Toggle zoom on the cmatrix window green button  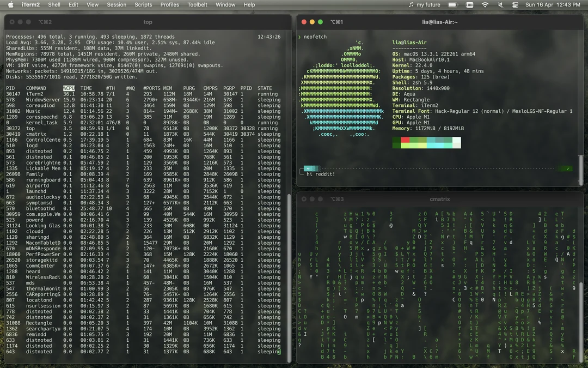[321, 198]
